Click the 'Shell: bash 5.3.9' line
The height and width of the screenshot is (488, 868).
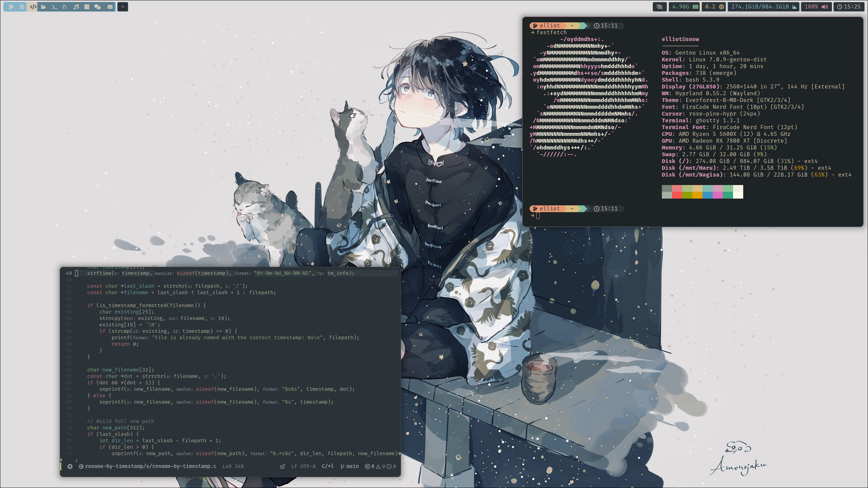tap(690, 80)
